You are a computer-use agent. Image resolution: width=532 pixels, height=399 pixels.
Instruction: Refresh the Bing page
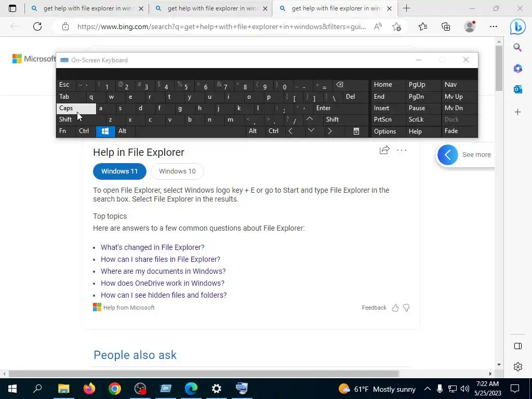[x=37, y=26]
